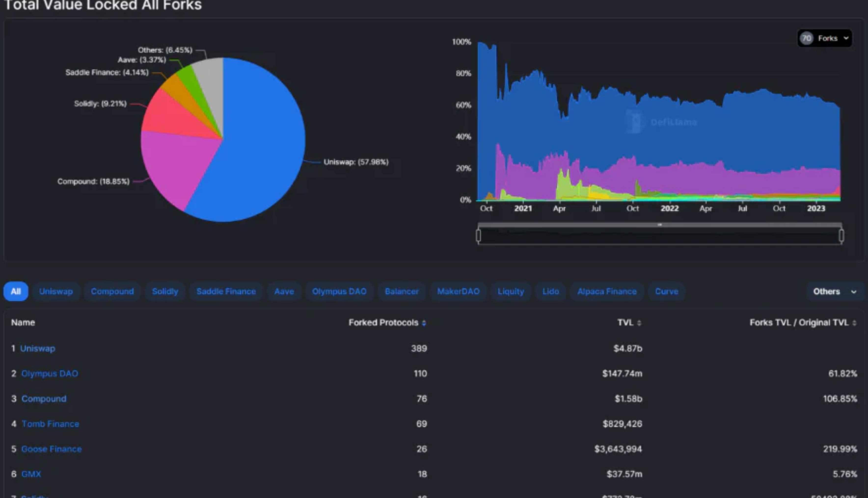Open Tomb Finance protocol link
868x498 pixels.
pyautogui.click(x=50, y=424)
